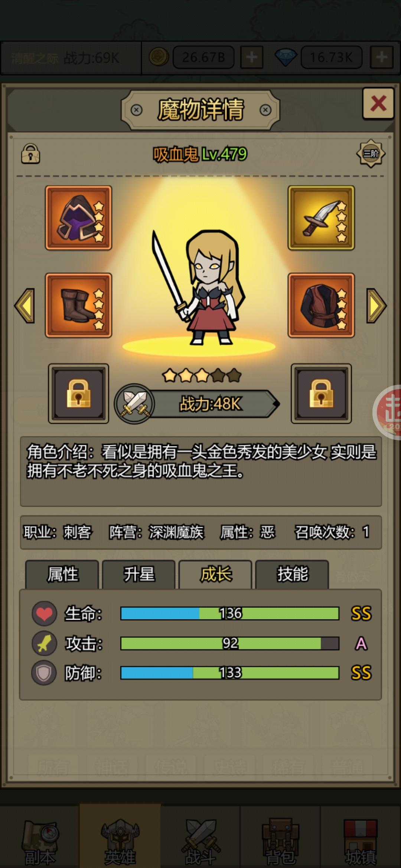Open the brown boots equipment slot
The image size is (401, 868).
tap(78, 306)
